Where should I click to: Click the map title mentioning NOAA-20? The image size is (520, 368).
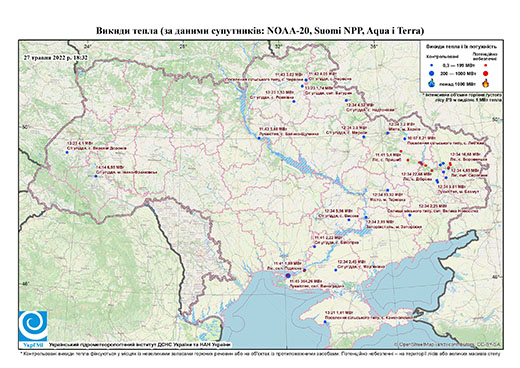coord(260,31)
